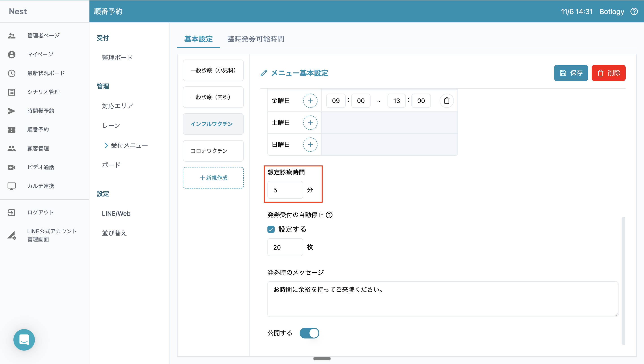This screenshot has height=364, width=644.
Task: Click the 想定診療時間 minutes input field
Action: coord(285,190)
